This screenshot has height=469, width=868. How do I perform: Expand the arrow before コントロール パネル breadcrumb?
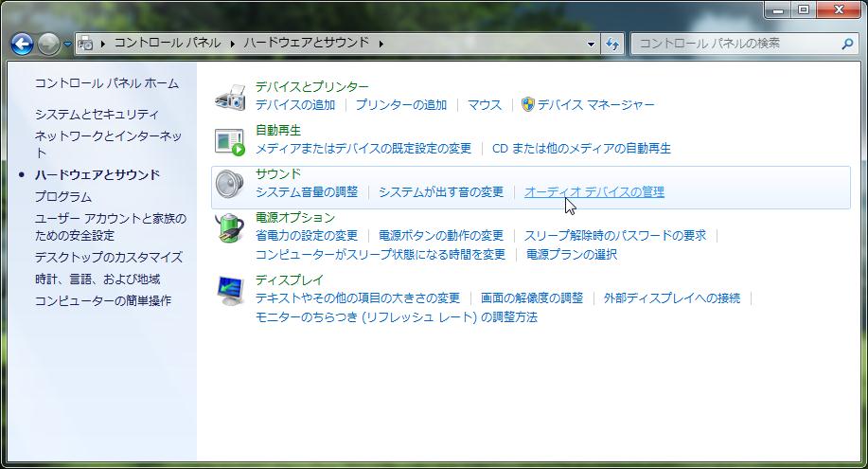click(x=102, y=44)
